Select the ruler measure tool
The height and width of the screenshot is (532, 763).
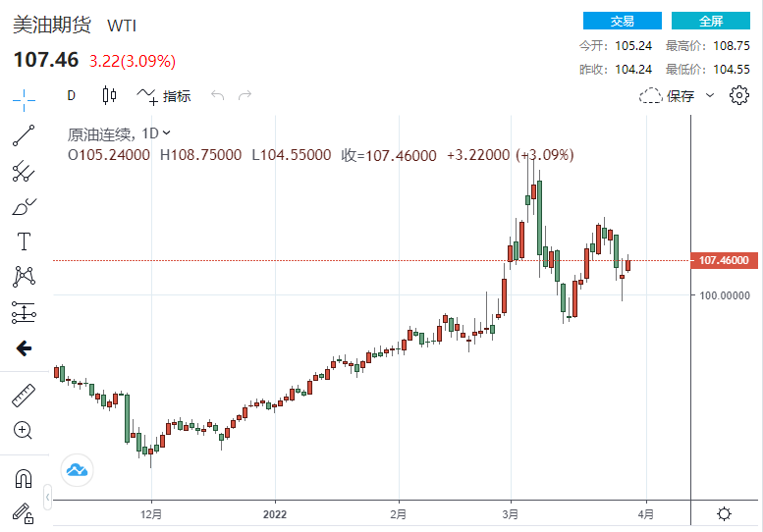click(24, 395)
